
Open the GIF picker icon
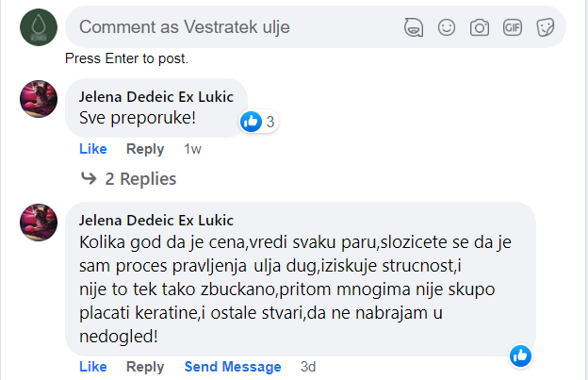coord(513,27)
